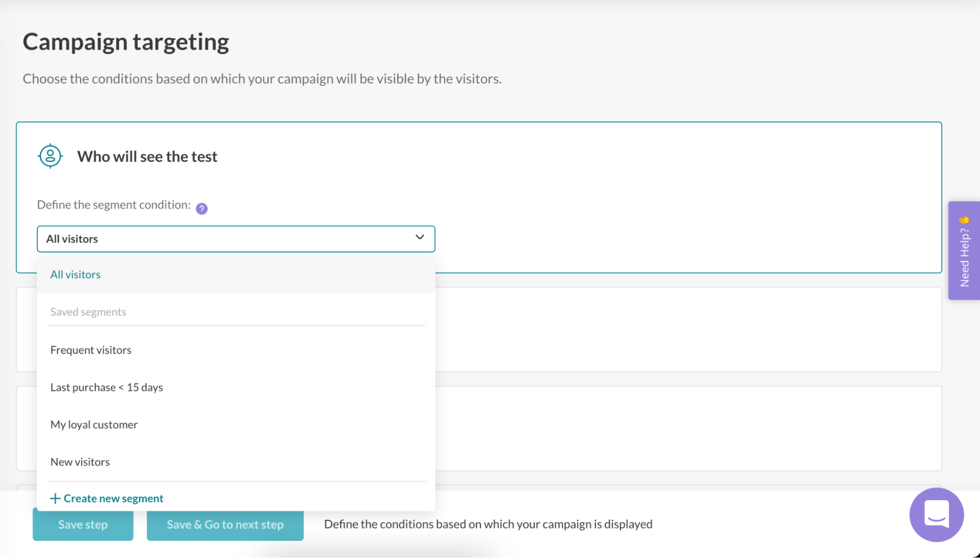The height and width of the screenshot is (558, 980).
Task: Select Last purchase < 15 days segment
Action: pos(236,387)
